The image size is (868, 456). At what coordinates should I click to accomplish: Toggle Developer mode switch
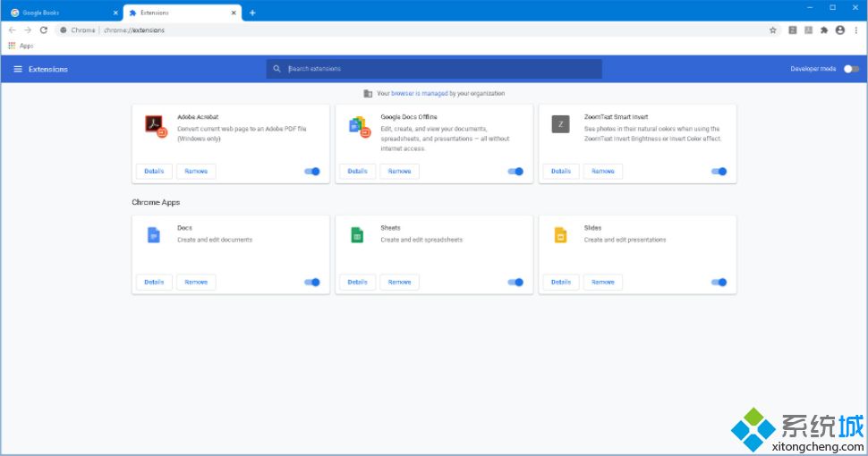pyautogui.click(x=851, y=69)
